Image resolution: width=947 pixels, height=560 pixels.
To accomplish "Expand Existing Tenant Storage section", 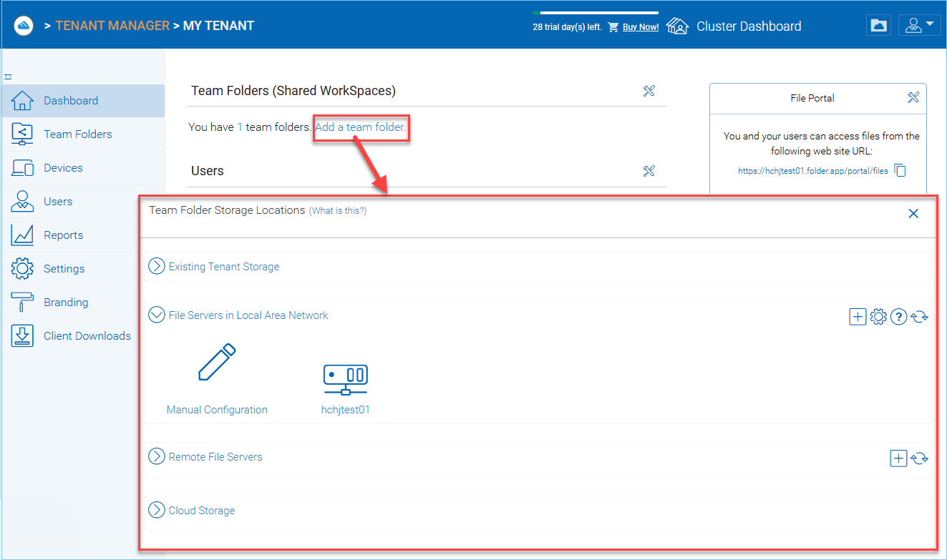I will coord(157,266).
